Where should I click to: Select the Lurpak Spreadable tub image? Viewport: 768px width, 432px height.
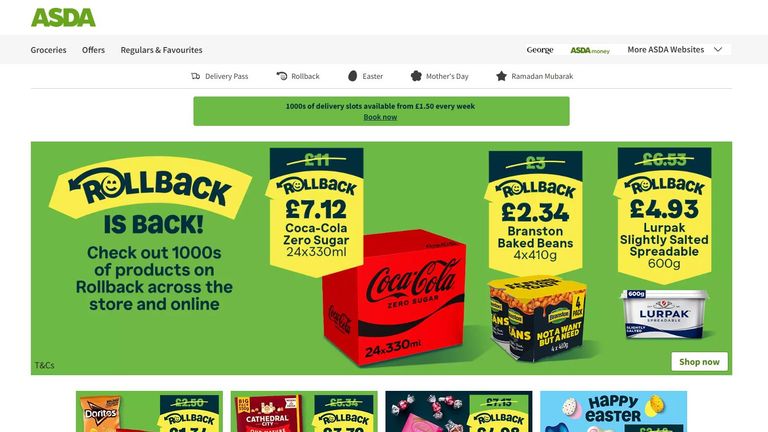(664, 313)
